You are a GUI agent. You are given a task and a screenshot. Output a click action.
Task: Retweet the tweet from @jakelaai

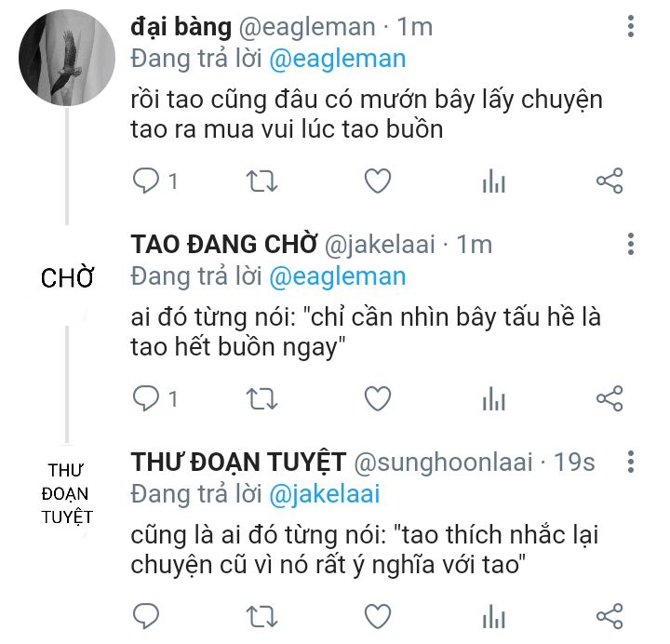pos(261,398)
